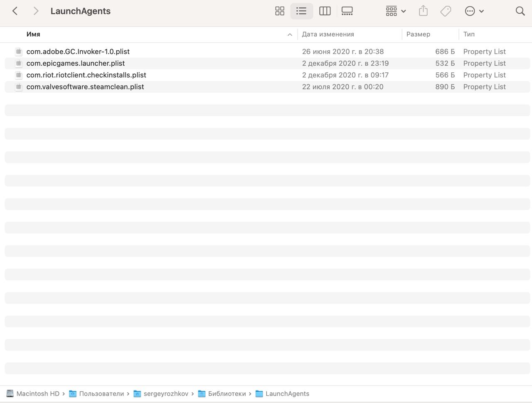The image size is (532, 403).
Task: Click the icon of com.epicgames.launcher.plist
Action: [x=18, y=63]
